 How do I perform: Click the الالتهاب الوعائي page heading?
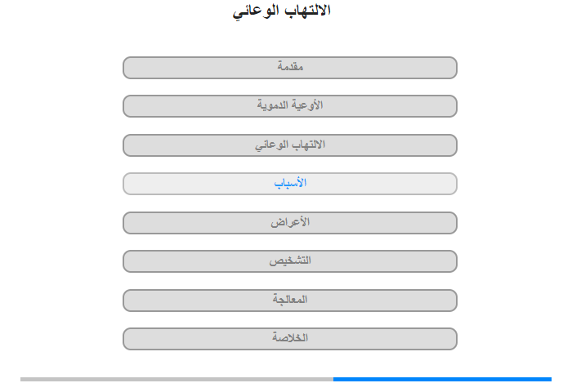[282, 11]
